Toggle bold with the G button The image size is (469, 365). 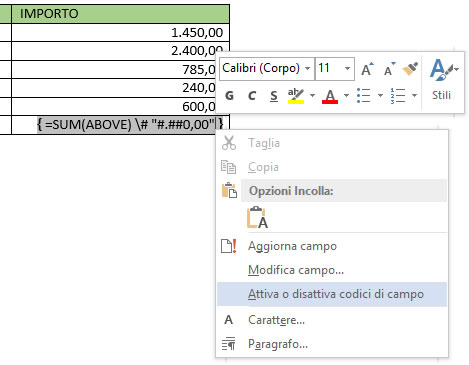[229, 96]
